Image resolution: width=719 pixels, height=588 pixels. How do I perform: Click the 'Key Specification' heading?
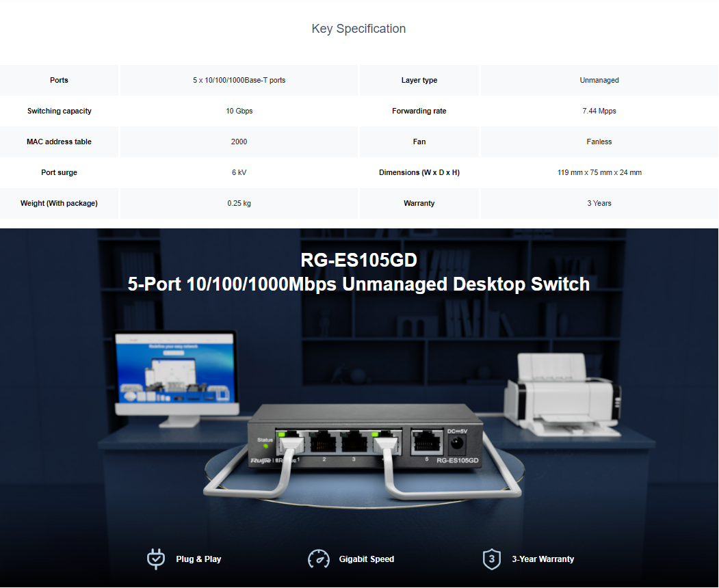point(358,29)
